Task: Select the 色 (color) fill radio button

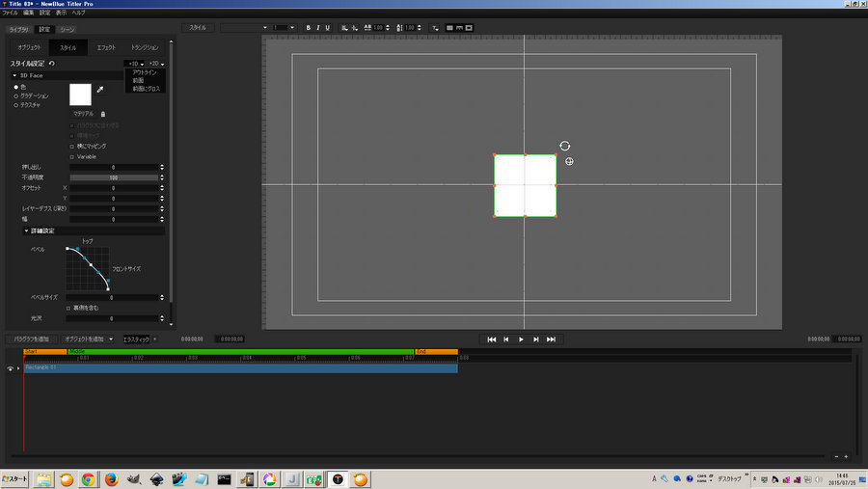Action: [16, 88]
